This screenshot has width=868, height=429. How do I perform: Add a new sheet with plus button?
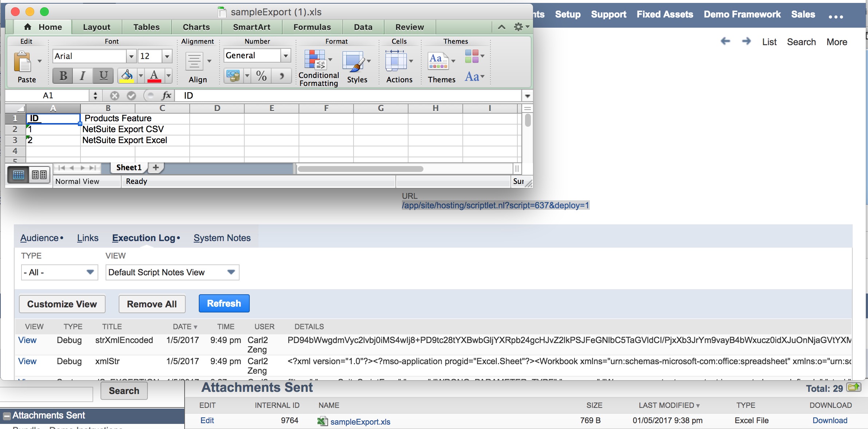[156, 168]
